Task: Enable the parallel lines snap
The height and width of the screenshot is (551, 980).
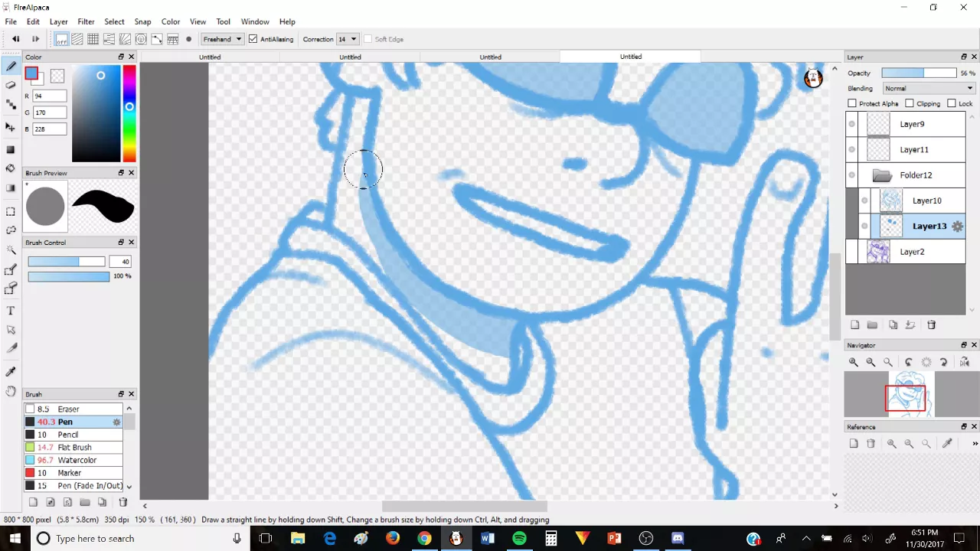Action: coord(77,39)
